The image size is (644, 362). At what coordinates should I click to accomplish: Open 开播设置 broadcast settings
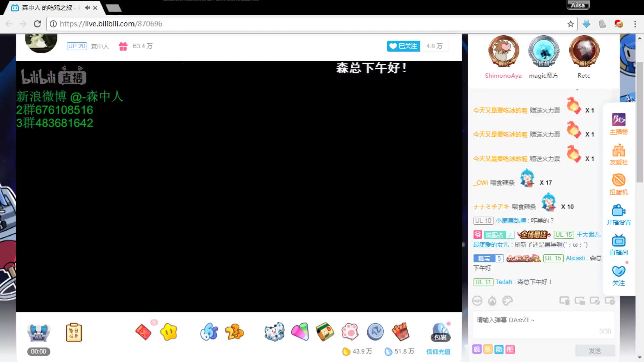point(619,215)
